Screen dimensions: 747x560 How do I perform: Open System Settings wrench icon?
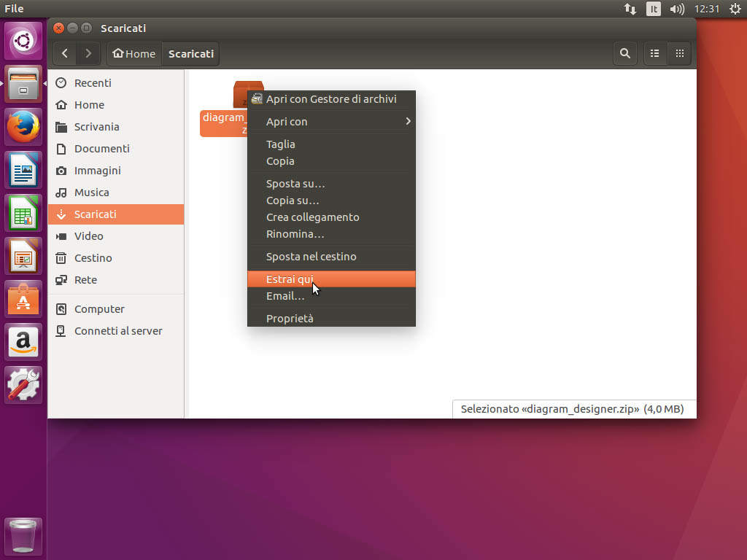pos(24,385)
